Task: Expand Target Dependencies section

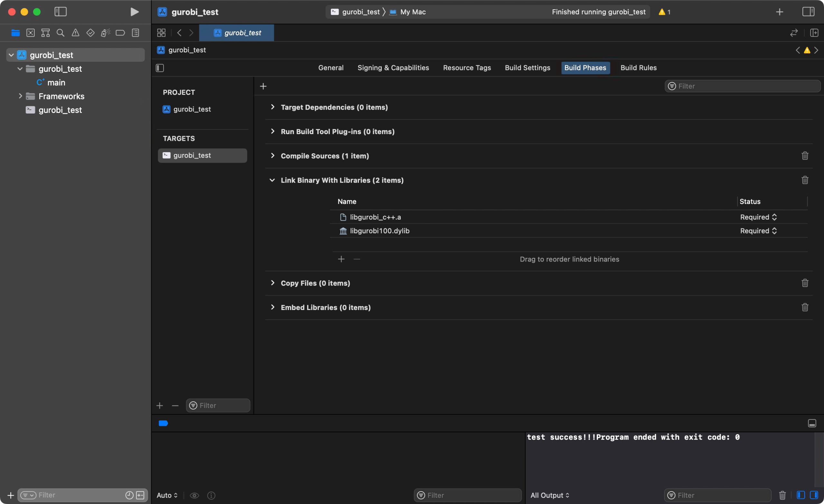Action: pos(273,107)
